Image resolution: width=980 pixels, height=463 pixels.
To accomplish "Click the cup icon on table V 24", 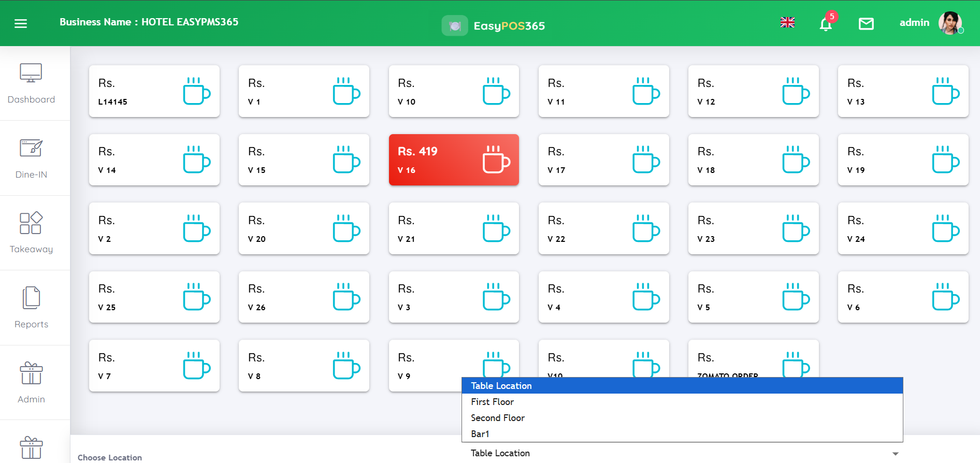I will point(946,228).
